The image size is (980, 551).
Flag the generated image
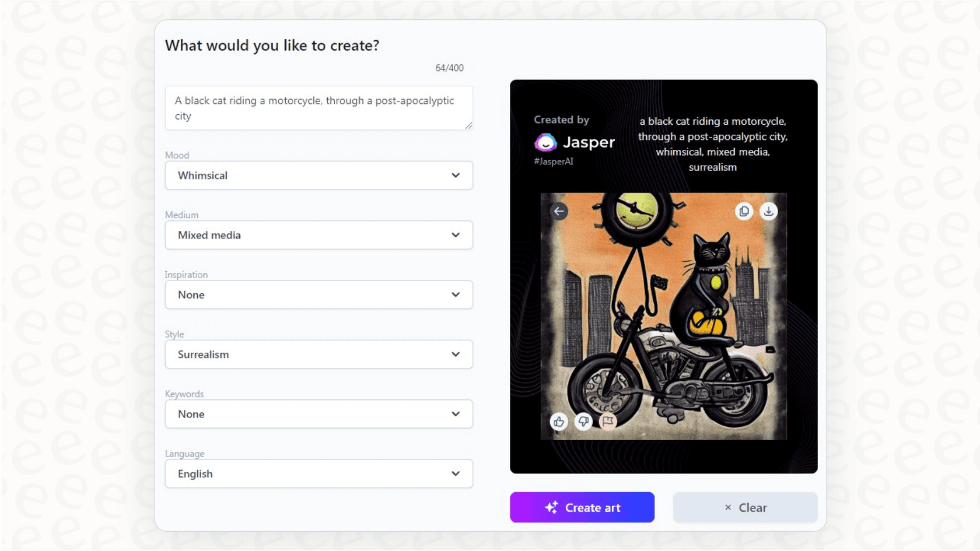[x=608, y=422]
